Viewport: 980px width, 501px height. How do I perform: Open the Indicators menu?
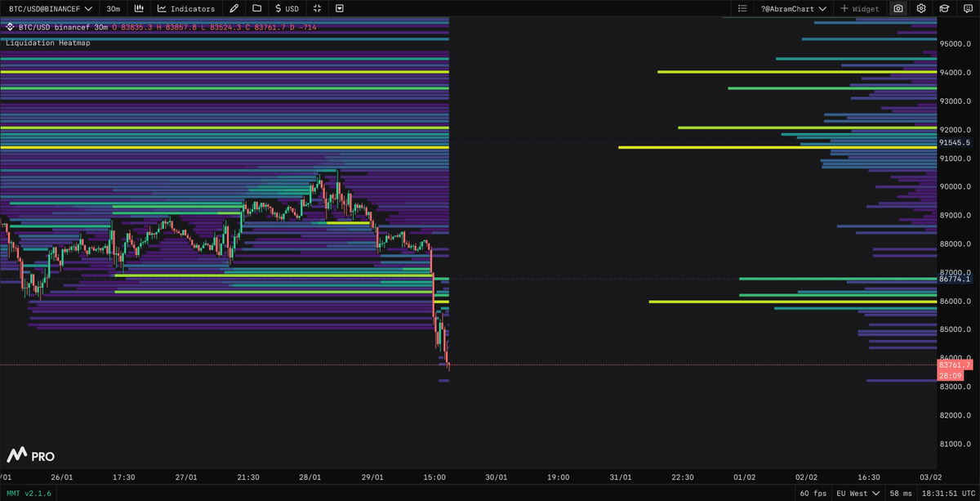tap(186, 8)
